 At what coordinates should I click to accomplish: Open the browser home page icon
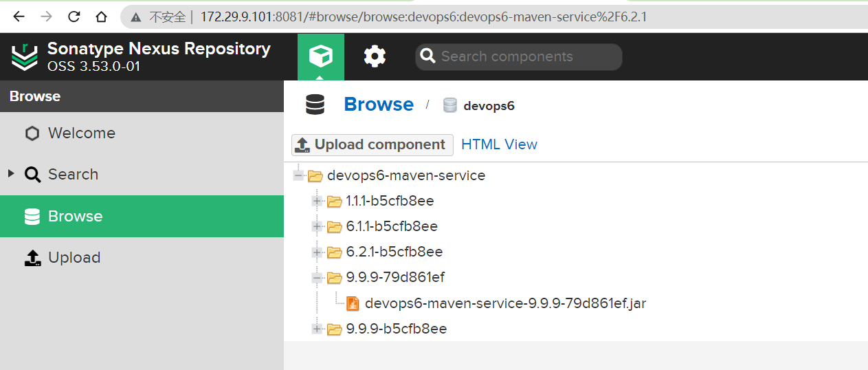click(x=101, y=17)
